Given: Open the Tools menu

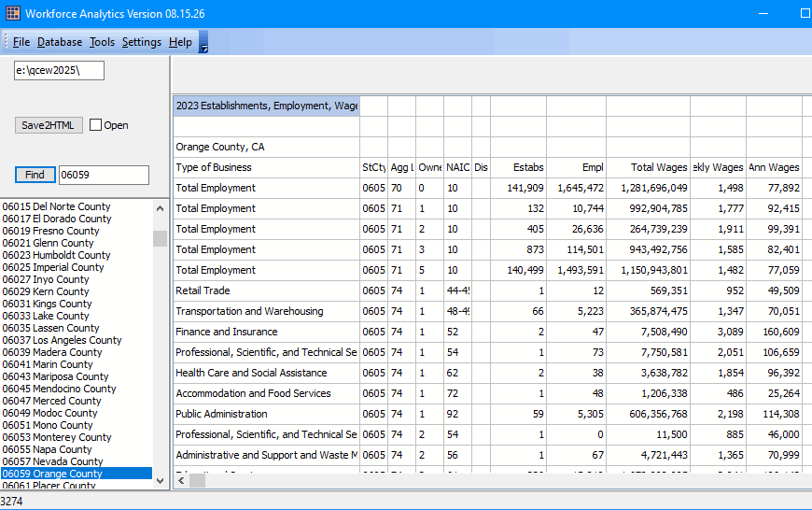Looking at the screenshot, I should [102, 42].
